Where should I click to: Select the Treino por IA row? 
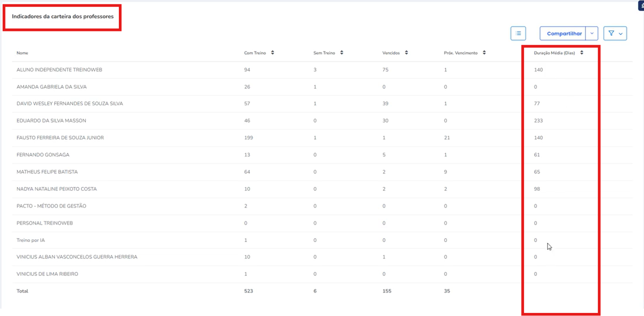(x=322, y=240)
